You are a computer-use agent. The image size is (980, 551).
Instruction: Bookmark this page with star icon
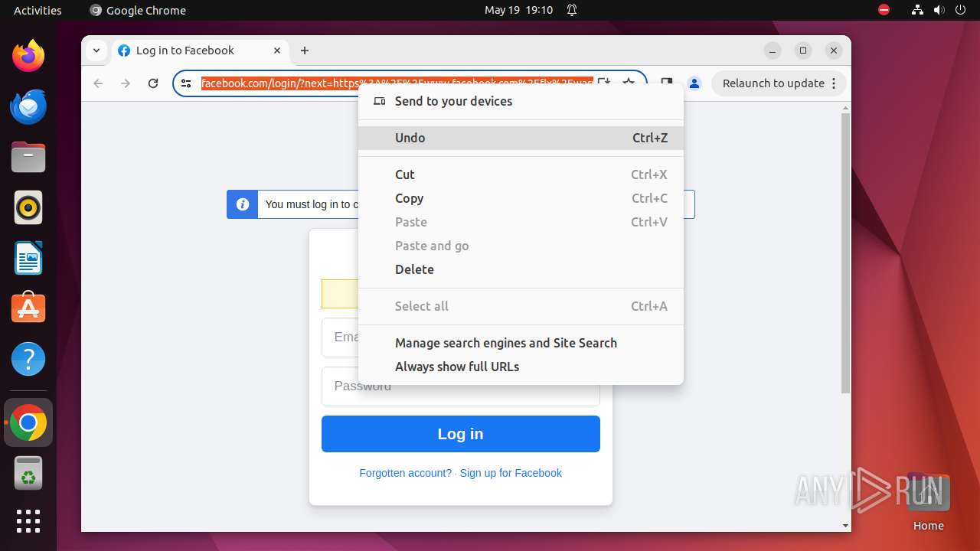(x=629, y=83)
